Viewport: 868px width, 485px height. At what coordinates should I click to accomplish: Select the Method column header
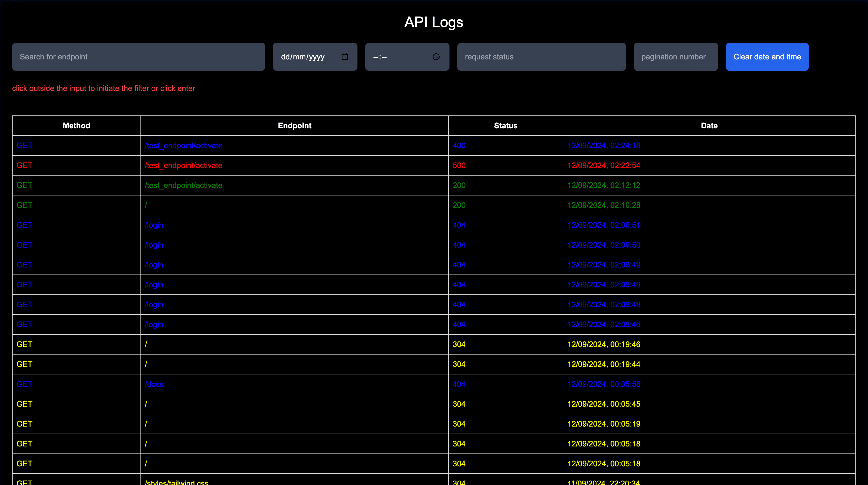tap(77, 126)
